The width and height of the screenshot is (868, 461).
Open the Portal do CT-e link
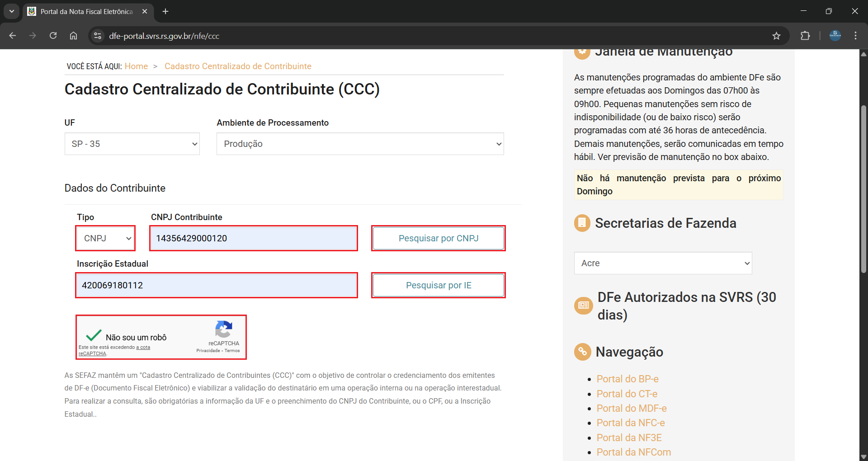click(627, 394)
